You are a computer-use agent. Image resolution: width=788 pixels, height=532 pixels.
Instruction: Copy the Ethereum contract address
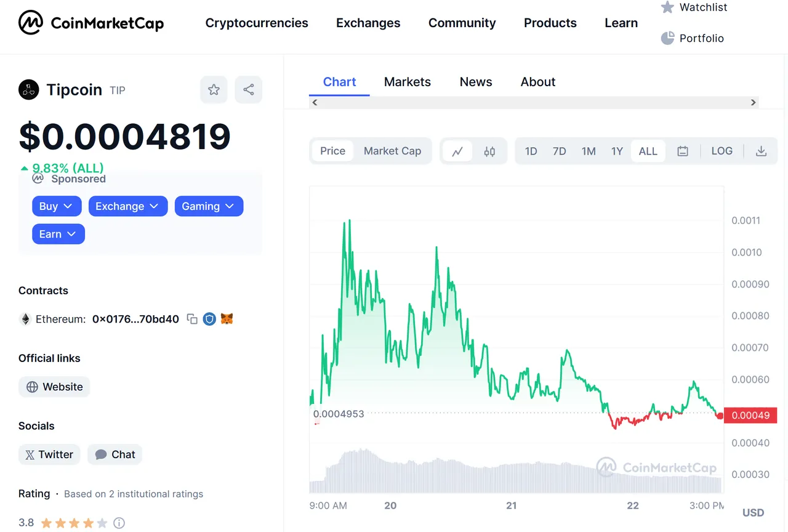pyautogui.click(x=192, y=319)
